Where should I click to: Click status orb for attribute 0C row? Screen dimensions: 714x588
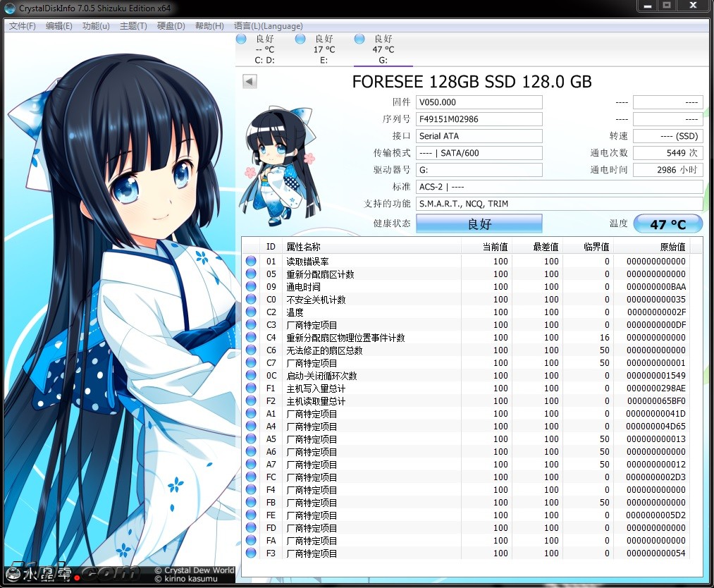click(x=251, y=375)
